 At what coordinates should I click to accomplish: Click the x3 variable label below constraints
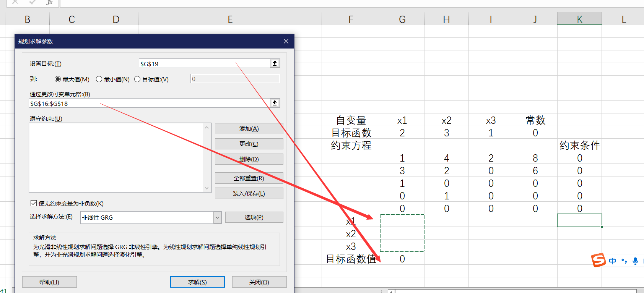pyautogui.click(x=351, y=246)
